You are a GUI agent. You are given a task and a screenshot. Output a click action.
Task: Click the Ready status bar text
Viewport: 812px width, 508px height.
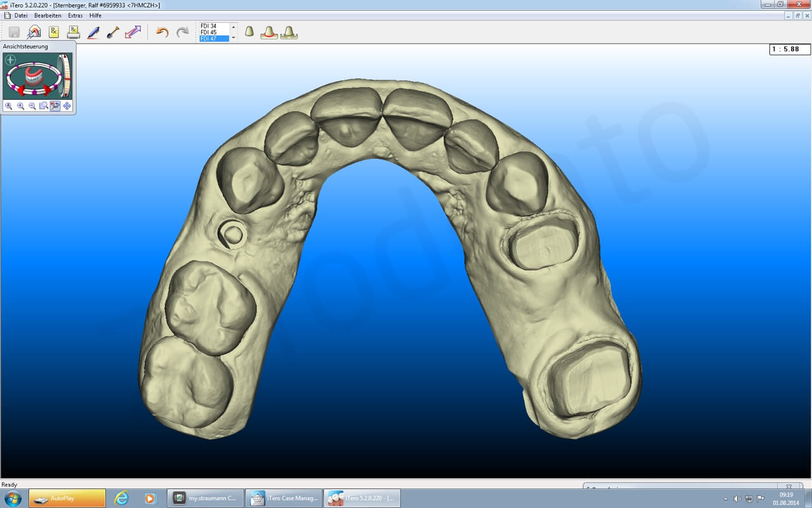10,485
